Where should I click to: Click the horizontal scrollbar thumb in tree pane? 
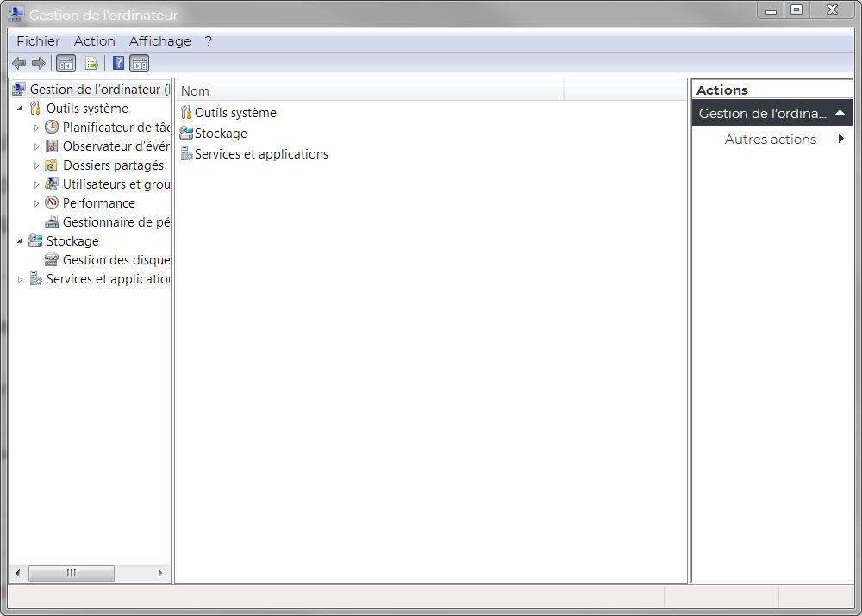(x=71, y=573)
